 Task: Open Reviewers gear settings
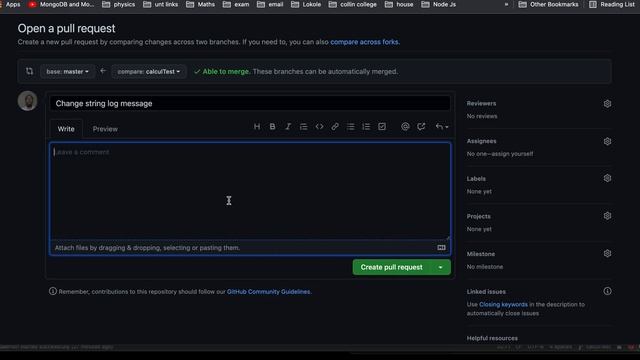607,104
